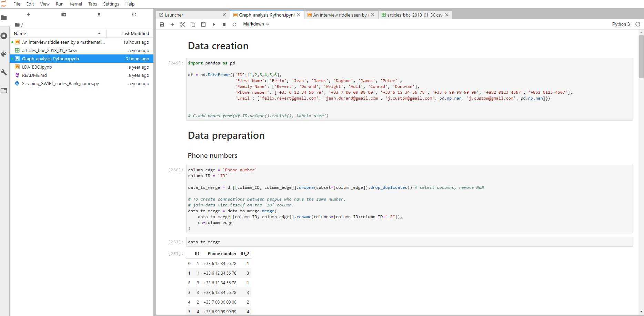Image resolution: width=644 pixels, height=316 pixels.
Task: Click into the pandas import code cell
Action: (x=409, y=89)
